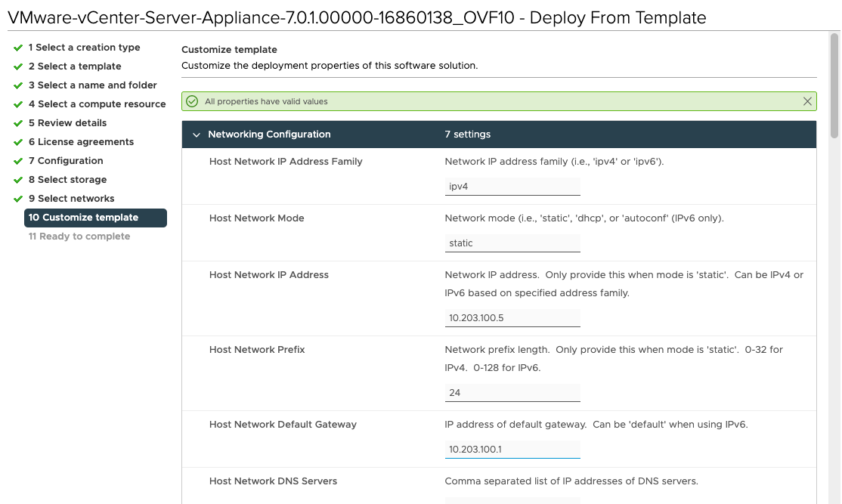
Task: Navigate to step 4 Select a compute resource
Action: [97, 104]
